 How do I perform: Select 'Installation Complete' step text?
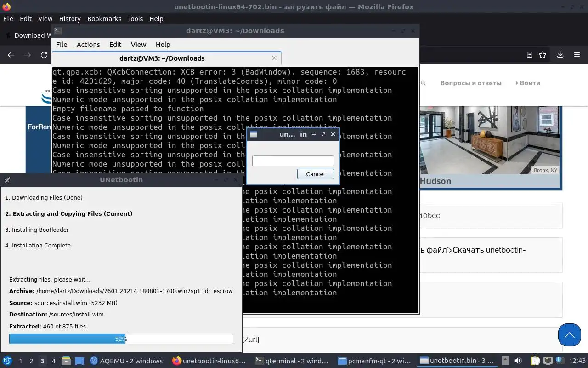[x=38, y=245]
